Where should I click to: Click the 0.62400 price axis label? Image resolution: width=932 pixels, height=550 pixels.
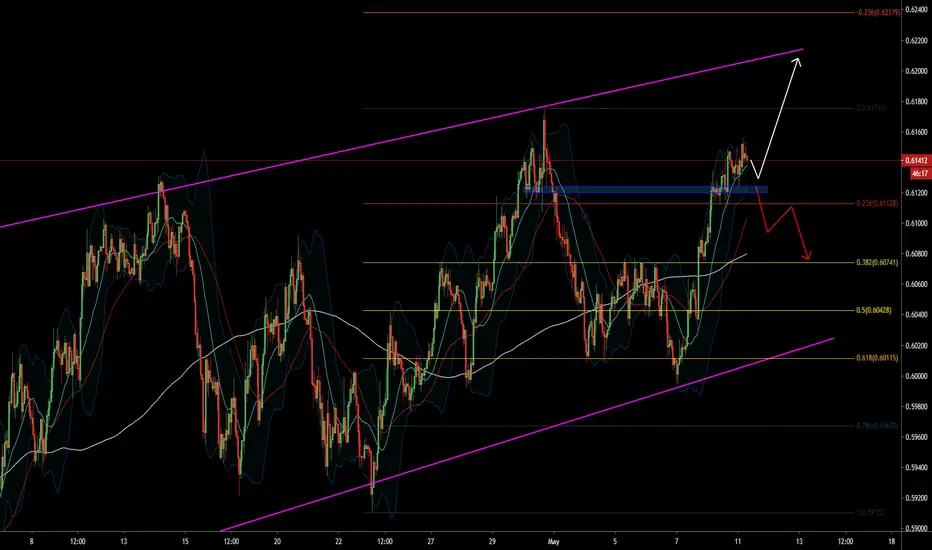click(916, 10)
